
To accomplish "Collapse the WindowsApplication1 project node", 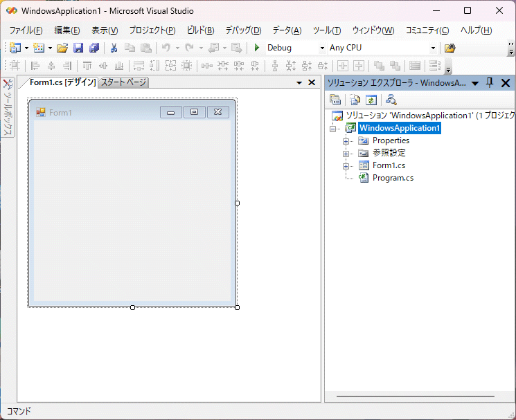I will [x=333, y=129].
